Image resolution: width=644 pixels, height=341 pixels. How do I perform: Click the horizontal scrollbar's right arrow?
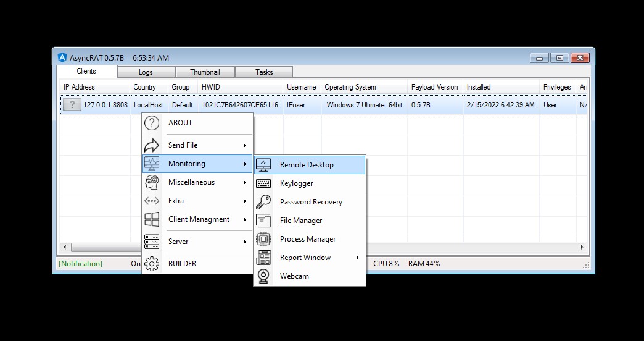pyautogui.click(x=581, y=247)
